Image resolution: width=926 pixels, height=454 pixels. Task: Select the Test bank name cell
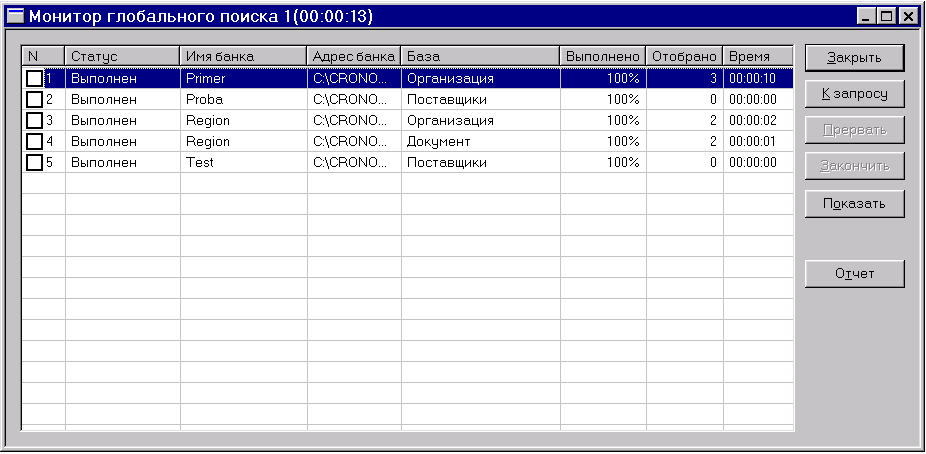coord(243,162)
